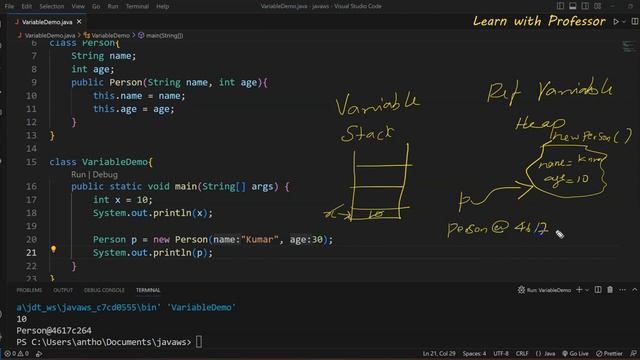
Task: Click the Run Java play button
Action: click(616, 22)
